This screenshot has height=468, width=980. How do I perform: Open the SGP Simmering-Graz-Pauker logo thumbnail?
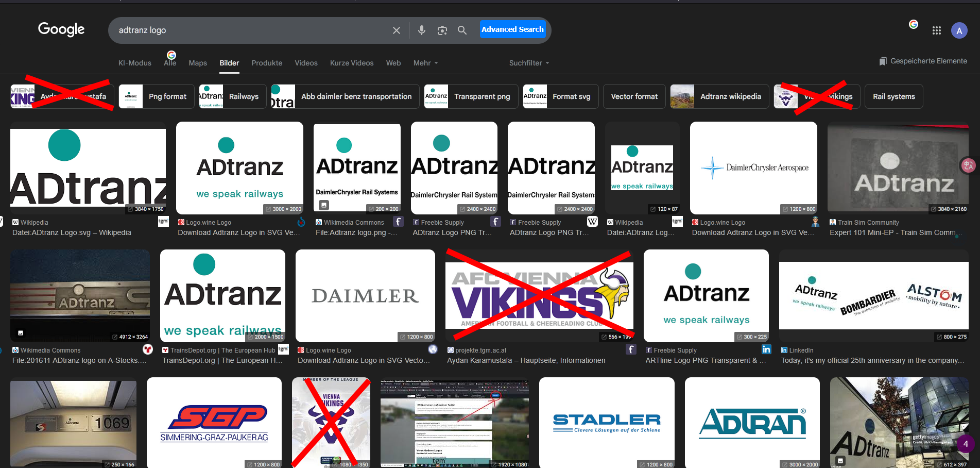[x=214, y=423]
